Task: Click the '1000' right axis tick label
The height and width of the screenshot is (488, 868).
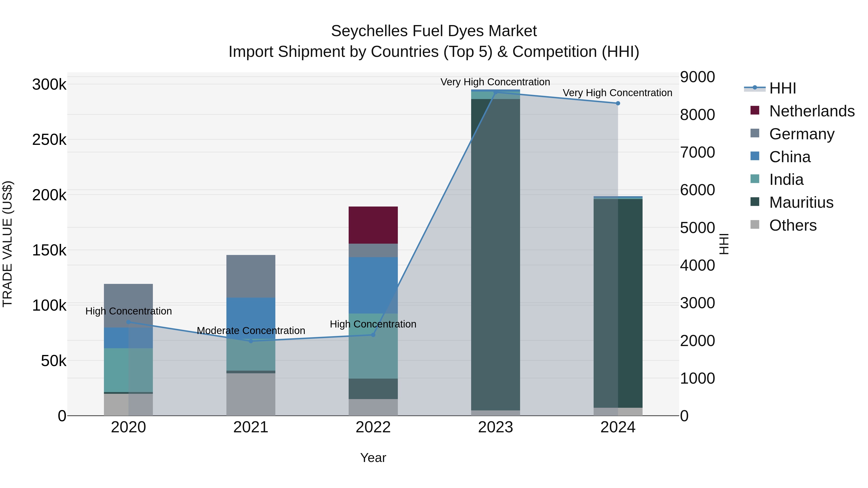Action: tap(698, 379)
